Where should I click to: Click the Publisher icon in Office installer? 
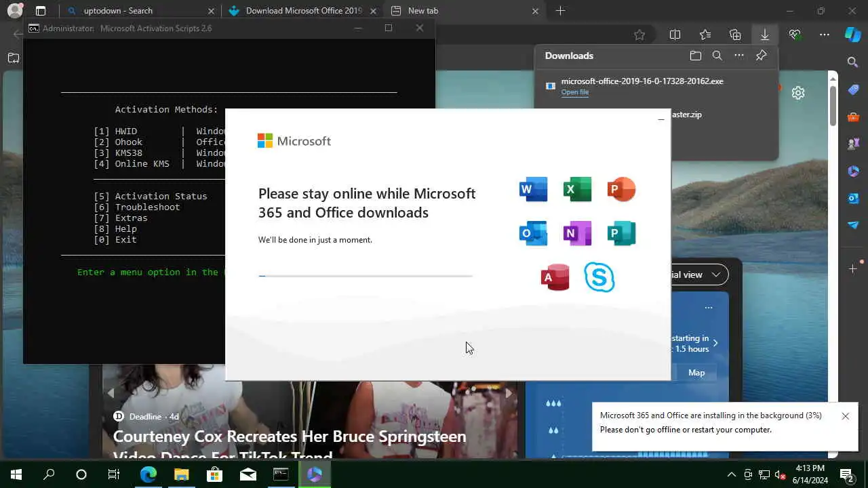621,233
